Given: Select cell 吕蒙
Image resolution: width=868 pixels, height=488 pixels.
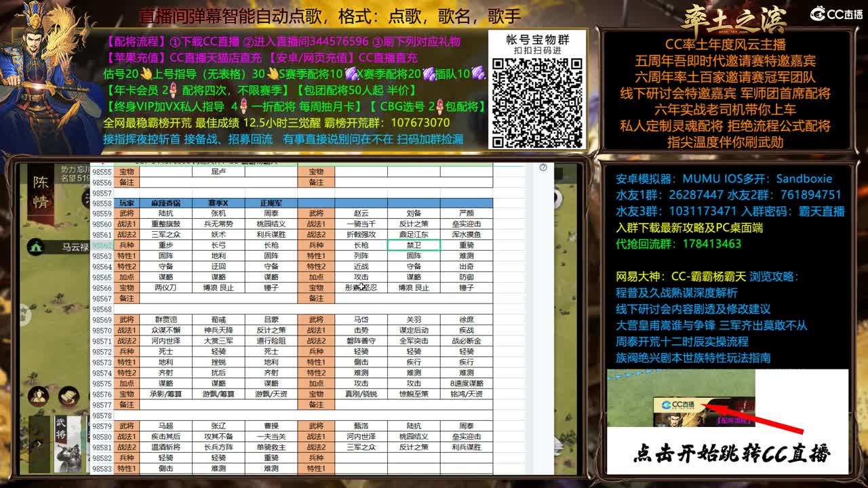Looking at the screenshot, I should (x=271, y=320).
